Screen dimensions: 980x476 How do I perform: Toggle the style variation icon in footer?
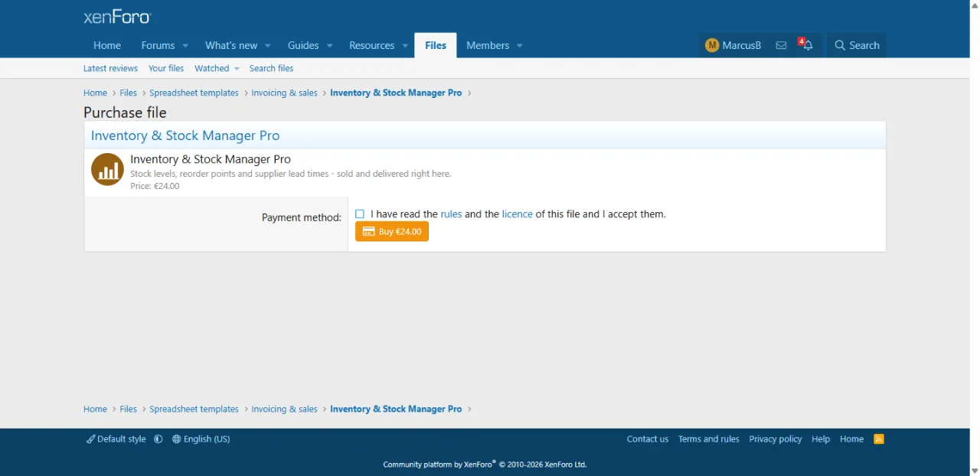pos(158,439)
